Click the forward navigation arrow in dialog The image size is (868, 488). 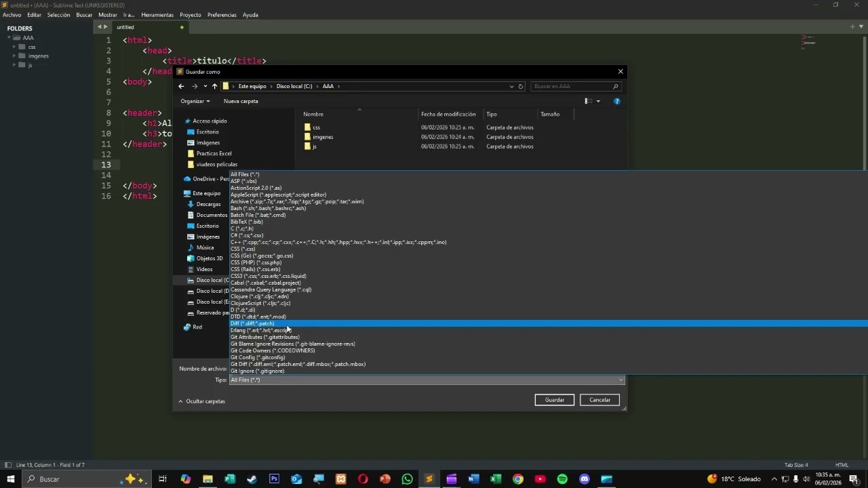[195, 86]
